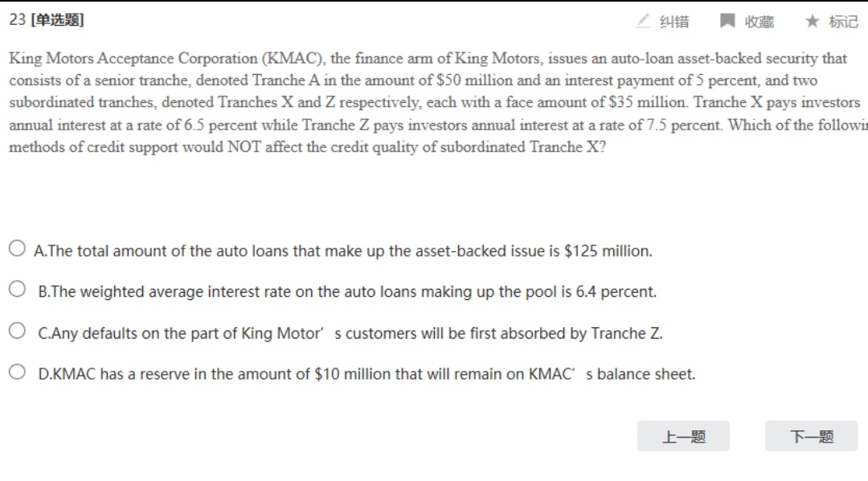Choose answer text about $125 million auto loans
This screenshot has width=868, height=481.
click(x=343, y=251)
